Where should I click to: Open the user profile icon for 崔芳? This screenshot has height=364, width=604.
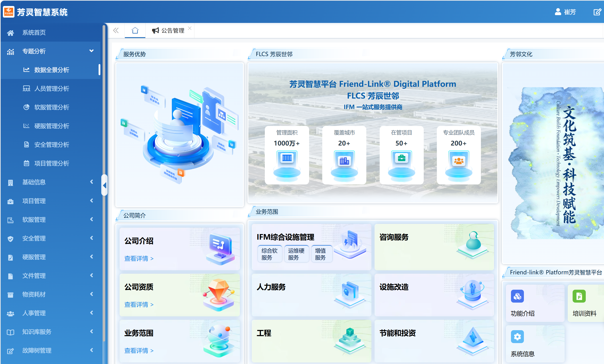click(x=558, y=12)
